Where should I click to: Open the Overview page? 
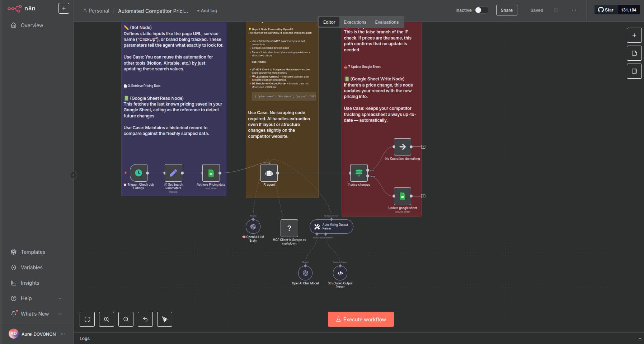click(x=32, y=25)
